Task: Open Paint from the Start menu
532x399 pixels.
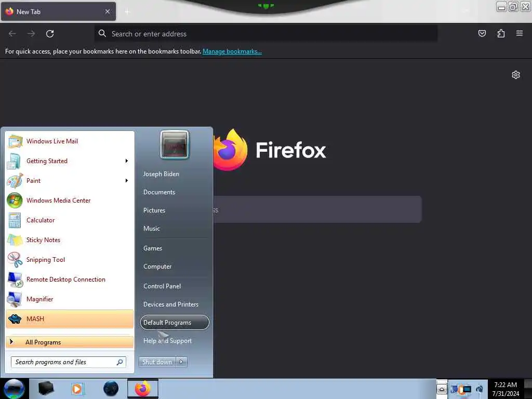Action: coord(70,180)
